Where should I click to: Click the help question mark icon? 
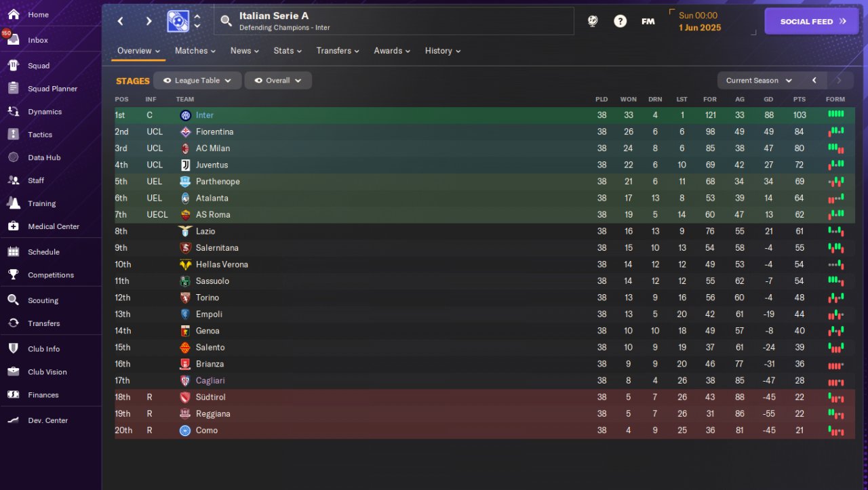click(x=620, y=21)
